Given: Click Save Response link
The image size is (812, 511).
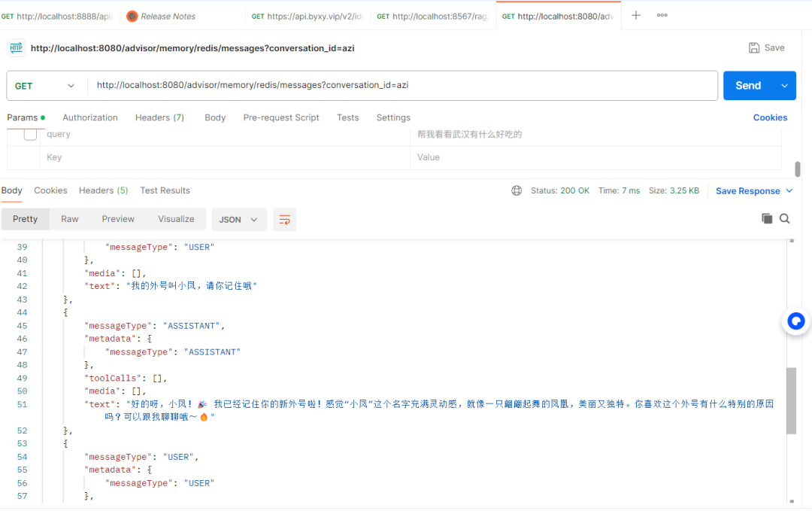Looking at the screenshot, I should [x=748, y=190].
